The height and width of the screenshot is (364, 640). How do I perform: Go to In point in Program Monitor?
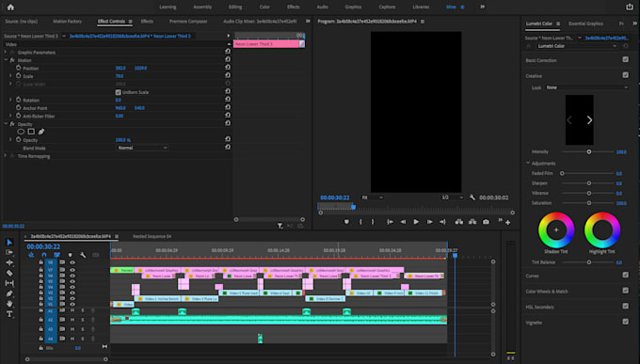coord(391,222)
